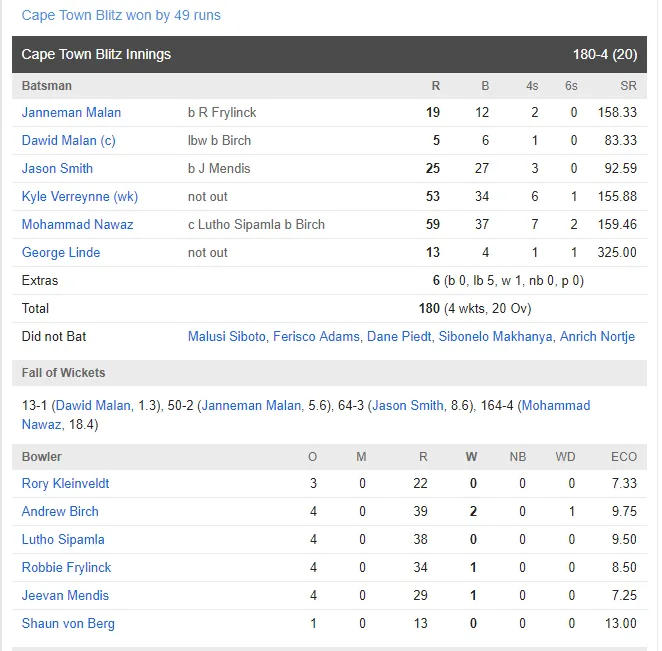Open Andrew Birch bowler link
This screenshot has height=651, width=662.
click(60, 511)
